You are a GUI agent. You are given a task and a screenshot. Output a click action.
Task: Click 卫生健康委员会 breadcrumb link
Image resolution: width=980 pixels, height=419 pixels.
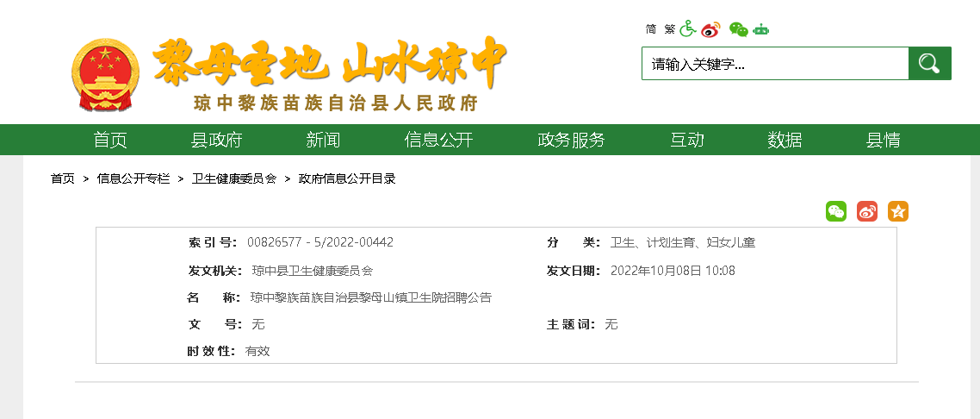(234, 178)
